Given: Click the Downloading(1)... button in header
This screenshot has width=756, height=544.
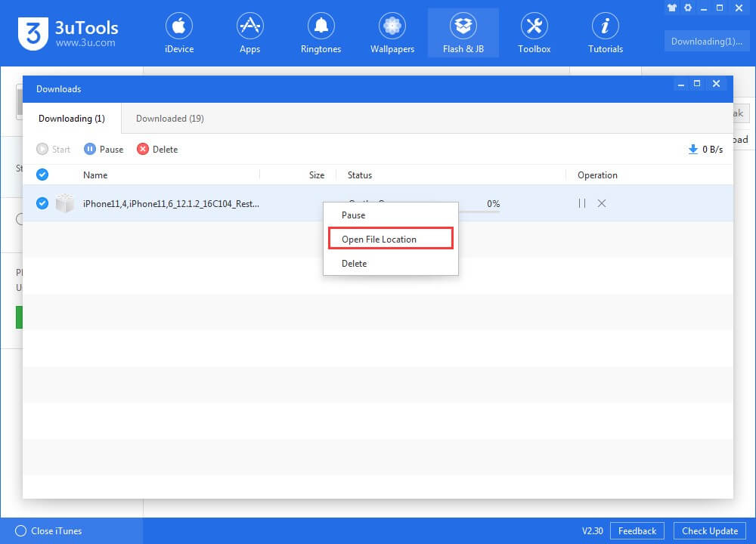Looking at the screenshot, I should click(x=706, y=42).
